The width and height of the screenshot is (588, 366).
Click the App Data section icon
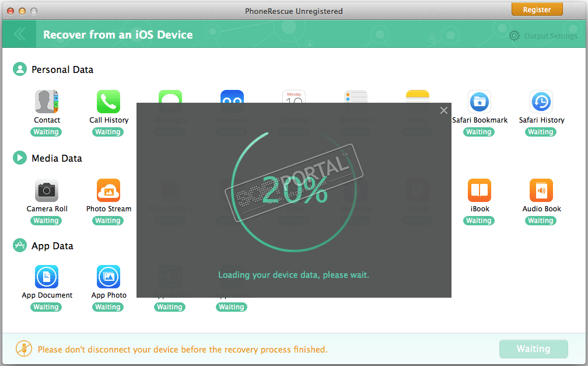tap(20, 245)
